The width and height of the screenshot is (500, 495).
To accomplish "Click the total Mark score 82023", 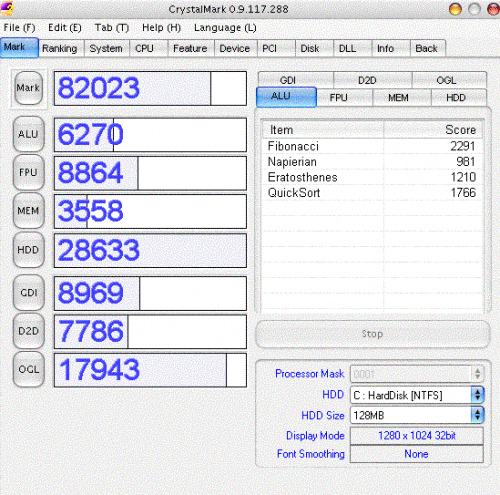I will tap(150, 88).
